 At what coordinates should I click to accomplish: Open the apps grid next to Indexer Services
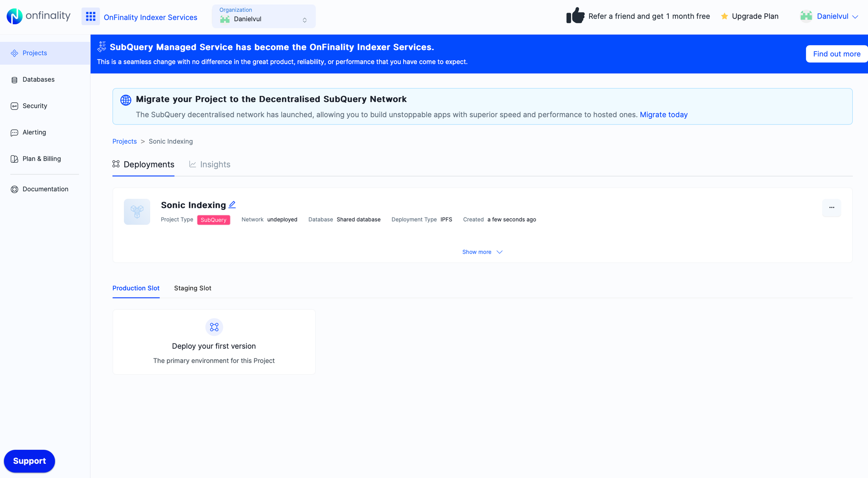[91, 16]
